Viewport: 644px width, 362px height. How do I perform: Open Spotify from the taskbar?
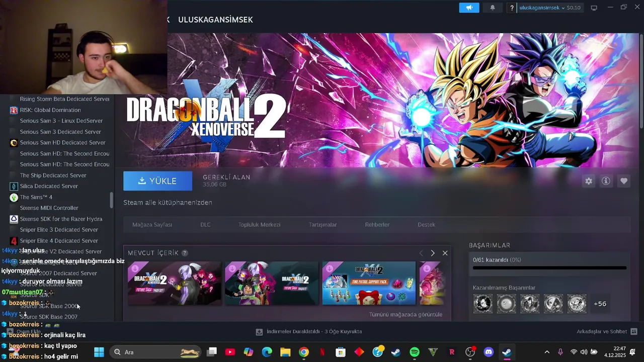point(415,352)
